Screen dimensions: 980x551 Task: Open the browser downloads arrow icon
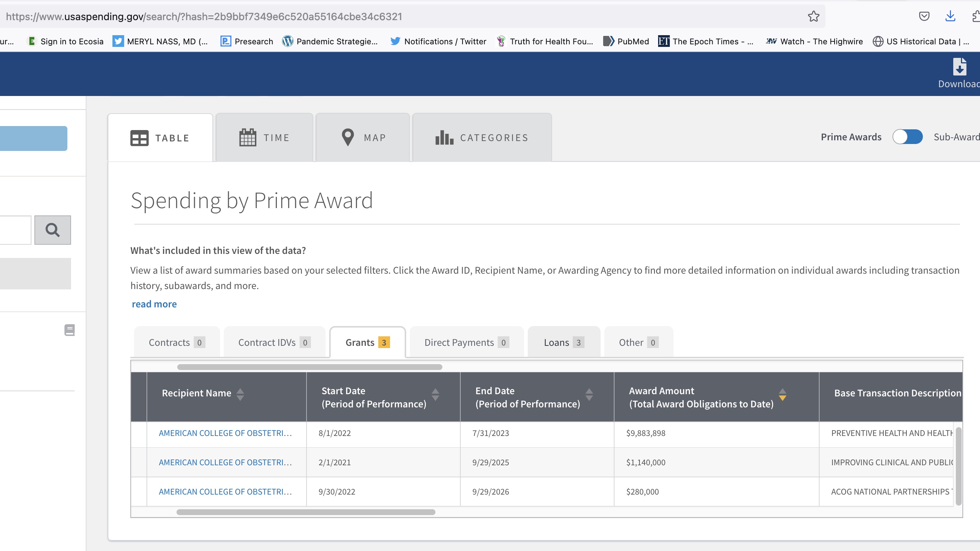click(x=950, y=16)
